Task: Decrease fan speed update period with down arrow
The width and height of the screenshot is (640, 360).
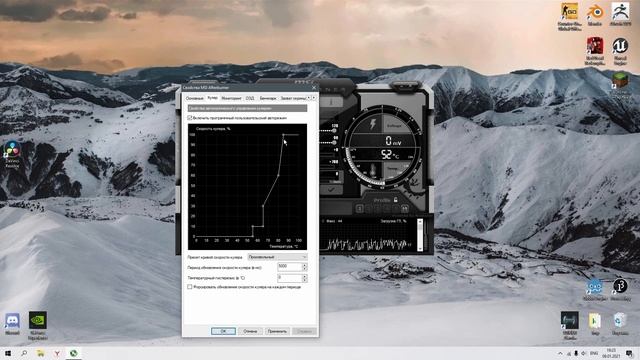Action: tap(304, 269)
